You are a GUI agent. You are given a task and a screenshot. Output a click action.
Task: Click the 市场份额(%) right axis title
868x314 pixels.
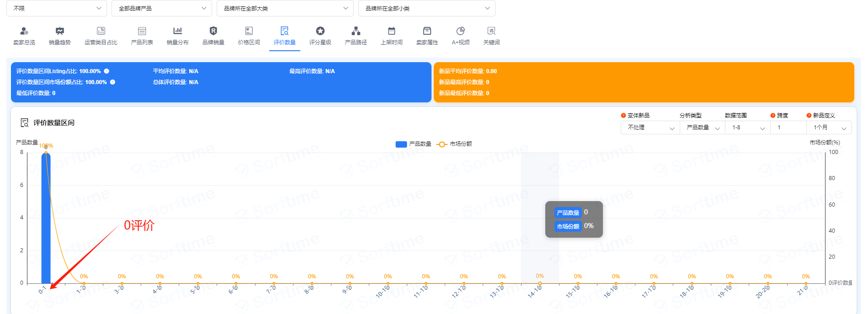(825, 143)
